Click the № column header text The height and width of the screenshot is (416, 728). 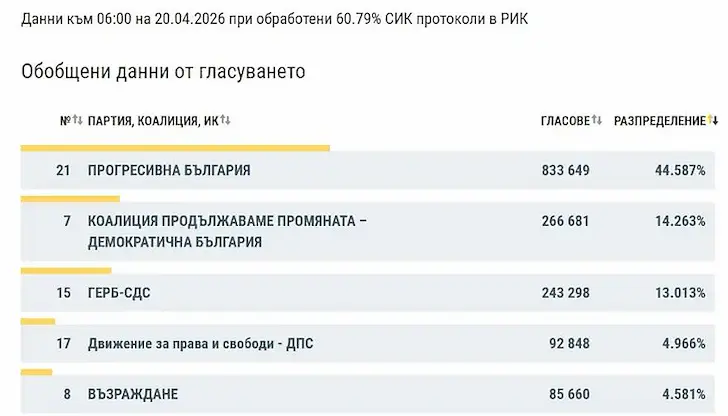tap(64, 121)
